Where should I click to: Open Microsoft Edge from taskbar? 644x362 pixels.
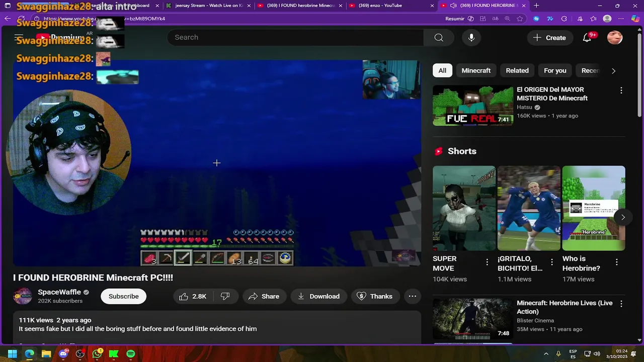[29, 354]
